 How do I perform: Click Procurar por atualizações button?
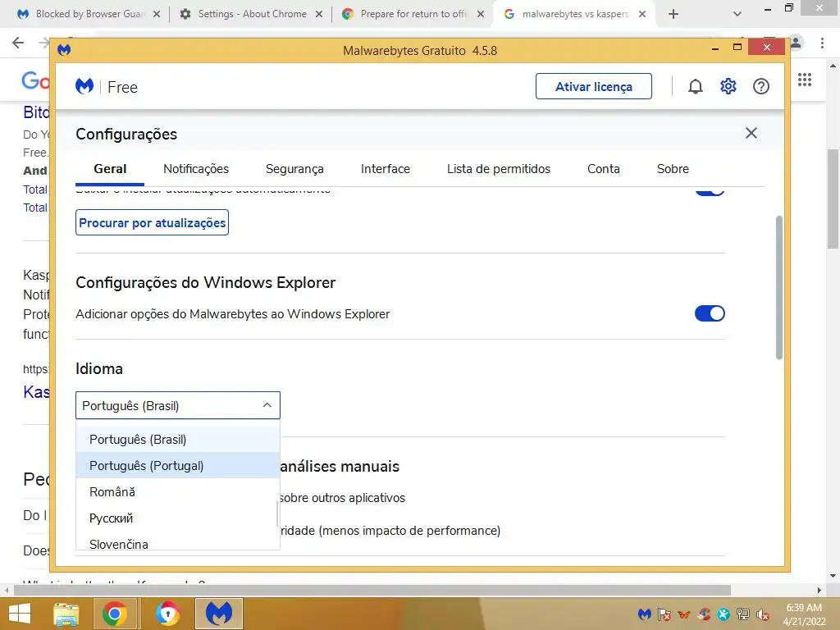tap(152, 223)
